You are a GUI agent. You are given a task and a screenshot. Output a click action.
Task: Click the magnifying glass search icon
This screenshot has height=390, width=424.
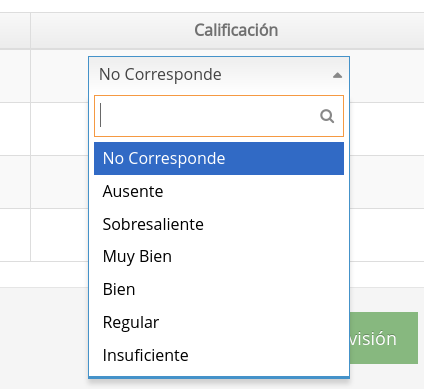(x=327, y=116)
